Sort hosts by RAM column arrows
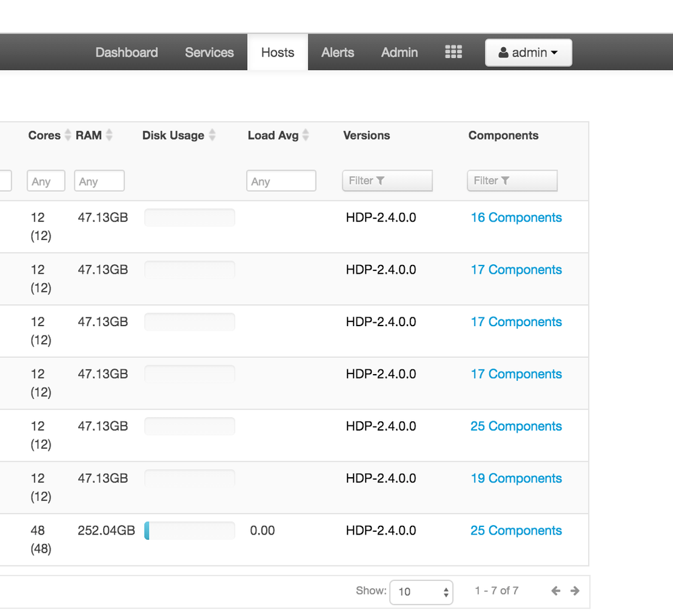 [109, 135]
